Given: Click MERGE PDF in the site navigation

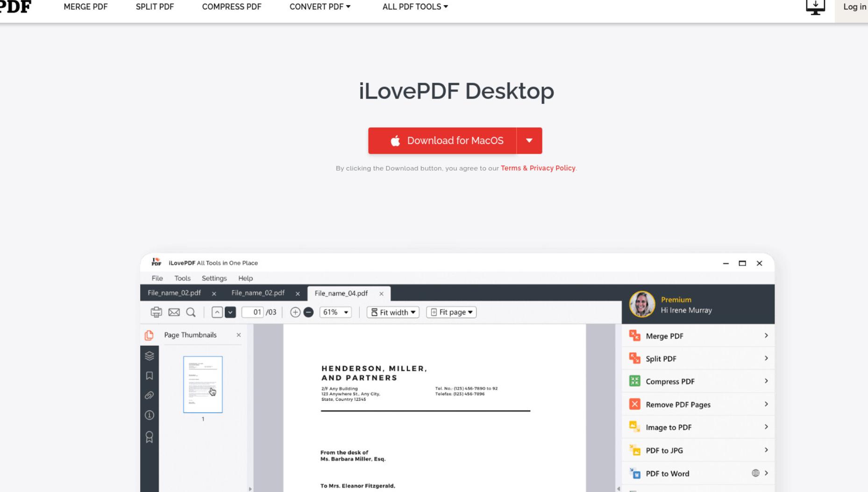Looking at the screenshot, I should tap(85, 7).
